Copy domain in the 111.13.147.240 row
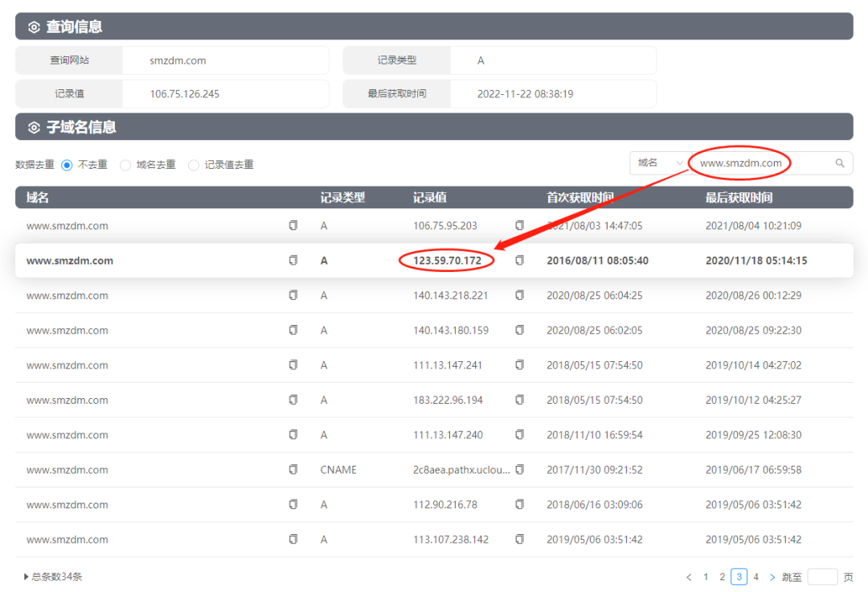The width and height of the screenshot is (868, 592). (x=293, y=434)
